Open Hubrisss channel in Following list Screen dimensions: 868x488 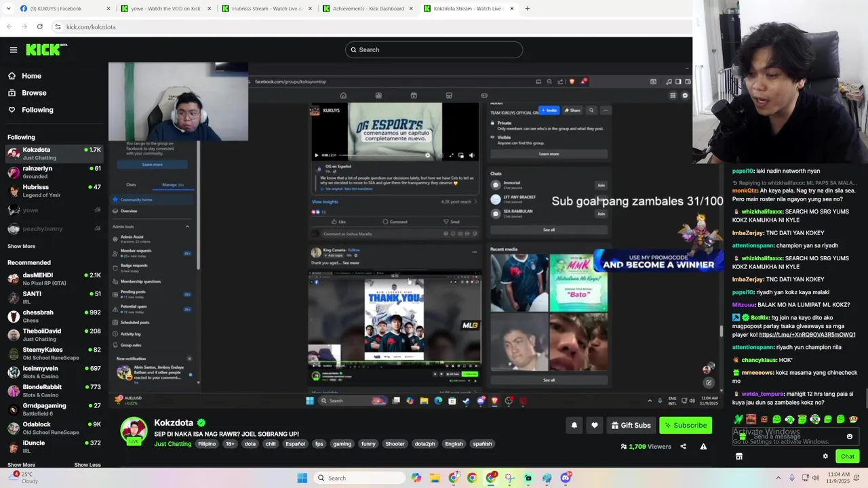(54, 190)
